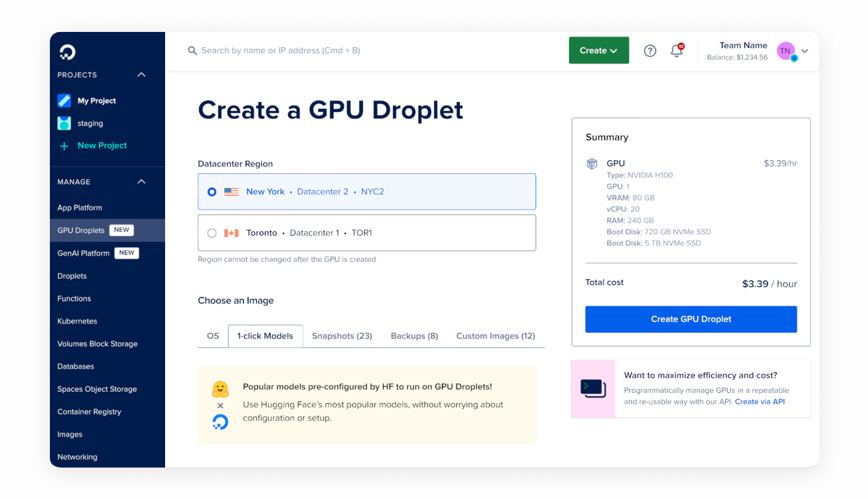The width and height of the screenshot is (868, 499).
Task: Click the Canada flag icon for Toronto
Action: click(231, 233)
